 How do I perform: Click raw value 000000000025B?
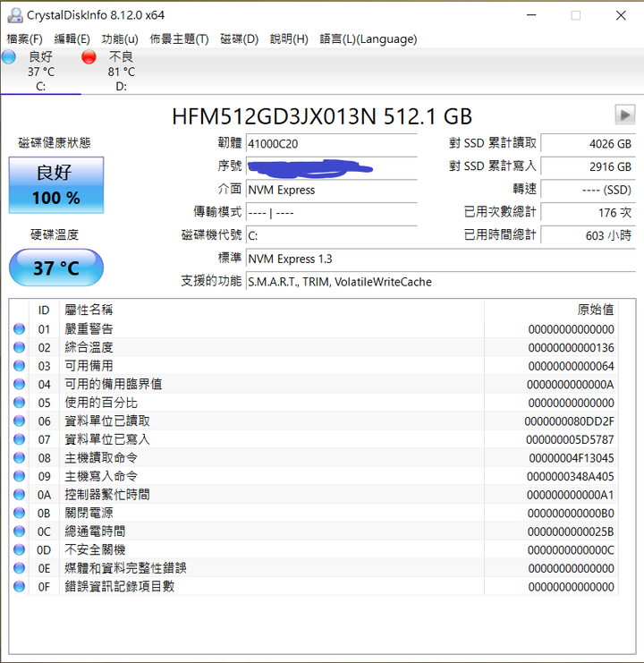tap(571, 531)
